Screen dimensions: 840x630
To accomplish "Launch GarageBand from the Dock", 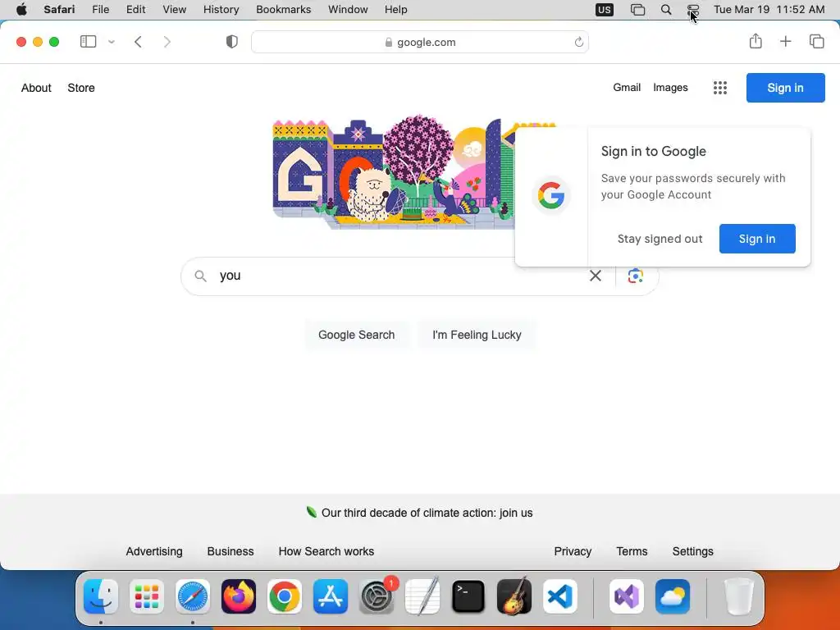I will pos(514,596).
